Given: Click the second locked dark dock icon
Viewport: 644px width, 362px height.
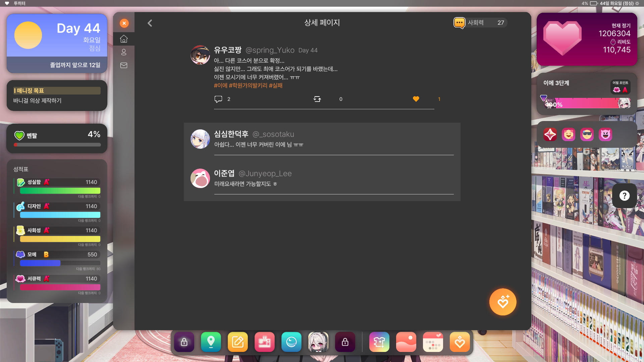Looking at the screenshot, I should 345,342.
